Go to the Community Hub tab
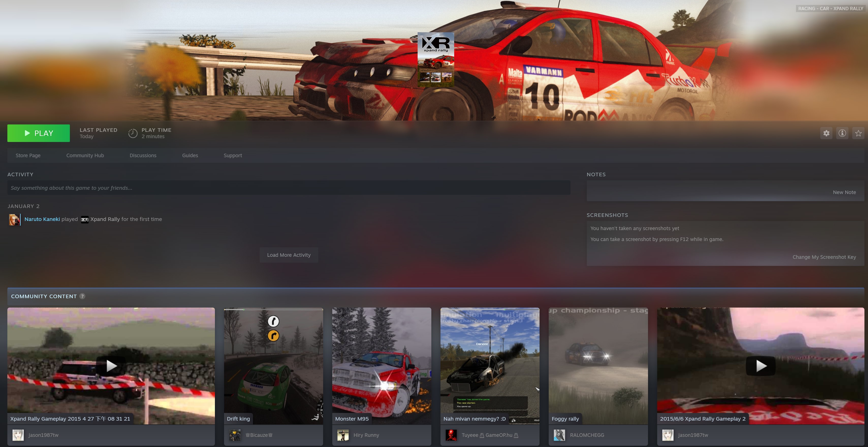This screenshot has height=447, width=868. (x=85, y=155)
